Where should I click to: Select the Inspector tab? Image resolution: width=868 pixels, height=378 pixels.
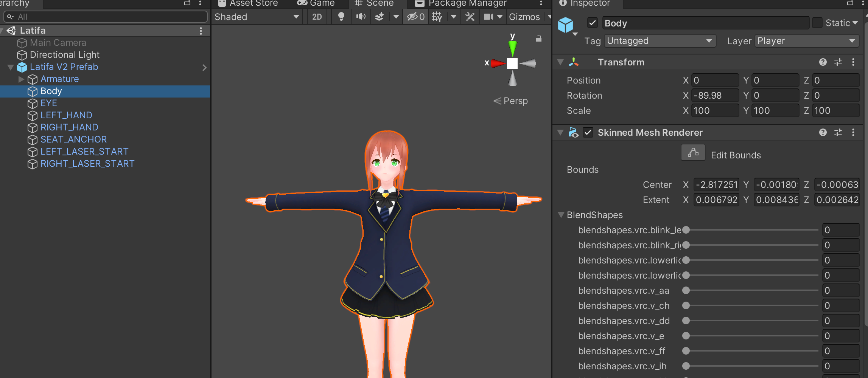[x=585, y=3]
